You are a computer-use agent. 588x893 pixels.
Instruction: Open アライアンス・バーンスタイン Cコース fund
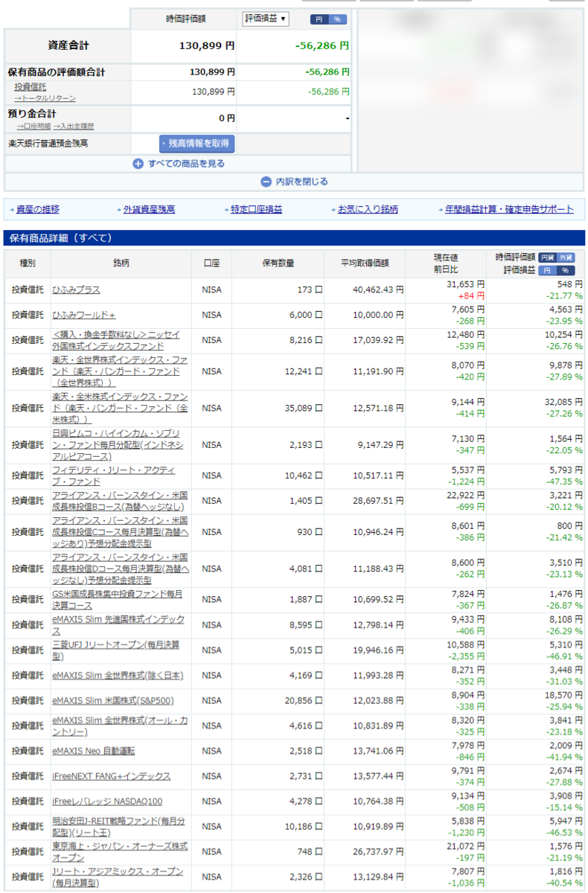click(121, 531)
